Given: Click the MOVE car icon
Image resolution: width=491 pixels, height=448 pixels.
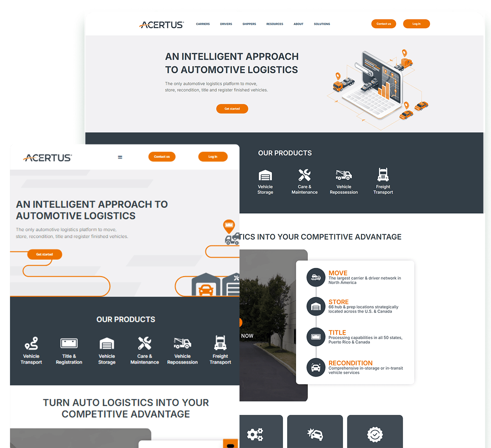Looking at the screenshot, I should point(316,277).
